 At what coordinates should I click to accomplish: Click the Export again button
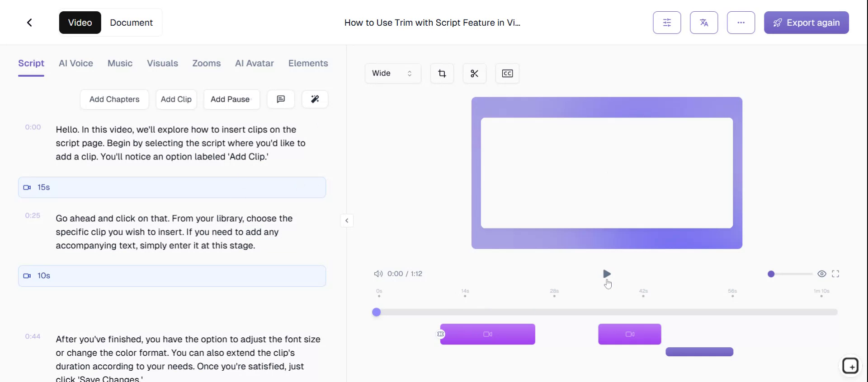point(806,23)
